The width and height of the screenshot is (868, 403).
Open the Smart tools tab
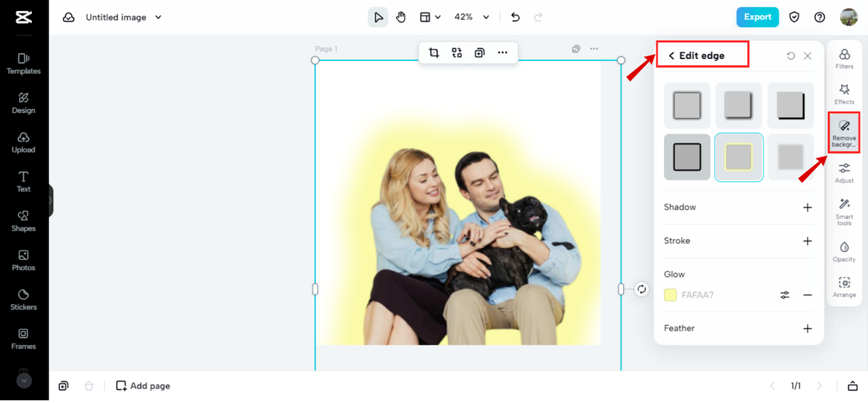(x=844, y=212)
